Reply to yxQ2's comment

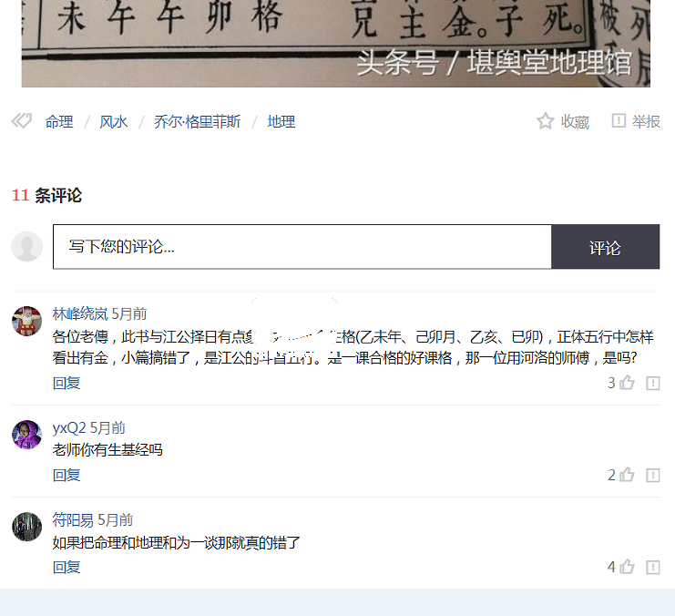pyautogui.click(x=66, y=475)
